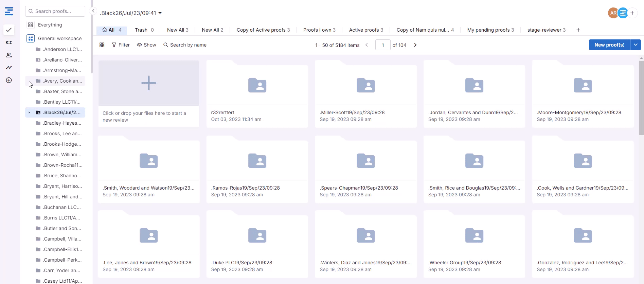This screenshot has width=644, height=284.
Task: Open the analytics graph icon in sidebar
Action: [9, 68]
